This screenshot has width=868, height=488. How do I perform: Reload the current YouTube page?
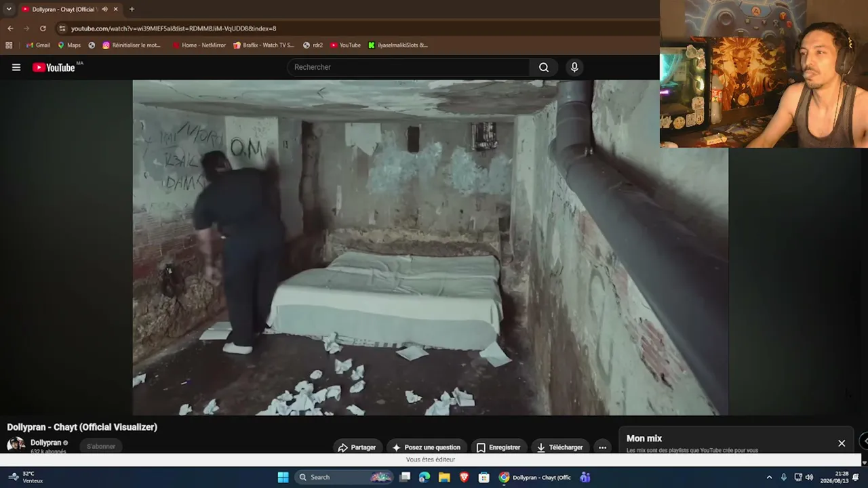click(x=43, y=28)
